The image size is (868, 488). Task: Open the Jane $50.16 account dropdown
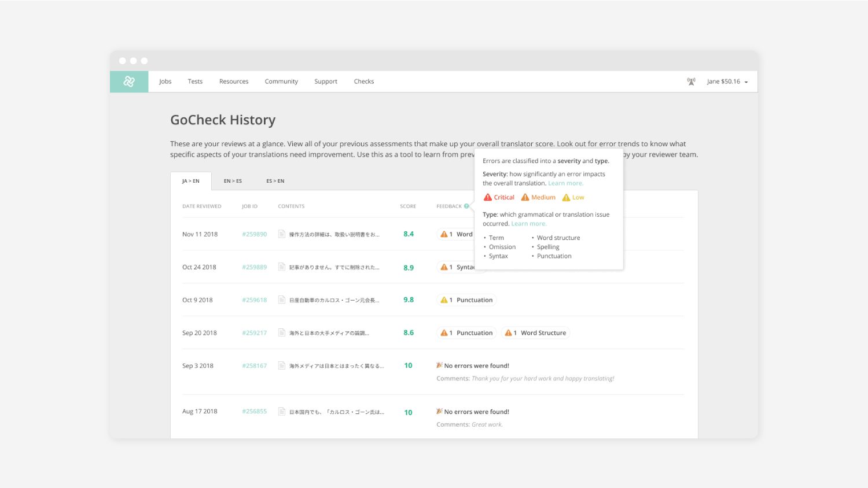[x=727, y=82]
